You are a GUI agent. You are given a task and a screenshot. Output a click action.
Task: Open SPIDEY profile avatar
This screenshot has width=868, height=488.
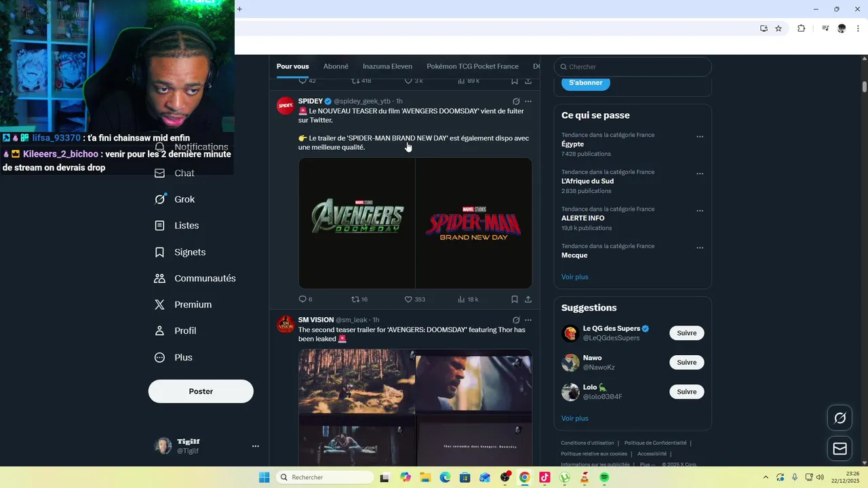[285, 105]
